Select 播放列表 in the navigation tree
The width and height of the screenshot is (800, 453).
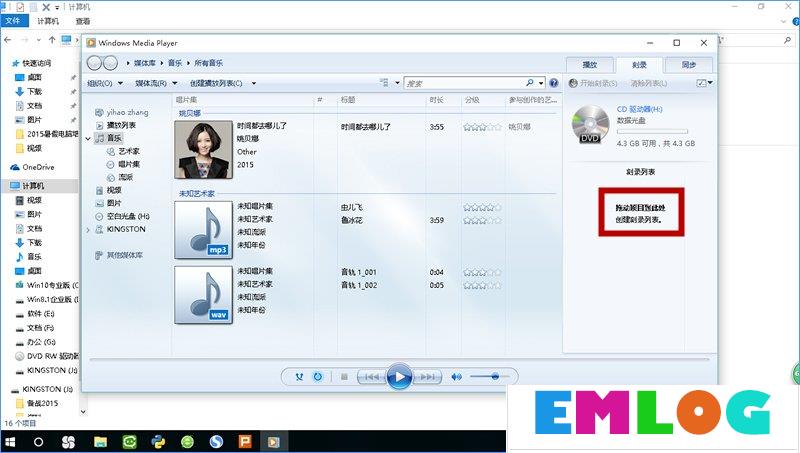coord(116,125)
